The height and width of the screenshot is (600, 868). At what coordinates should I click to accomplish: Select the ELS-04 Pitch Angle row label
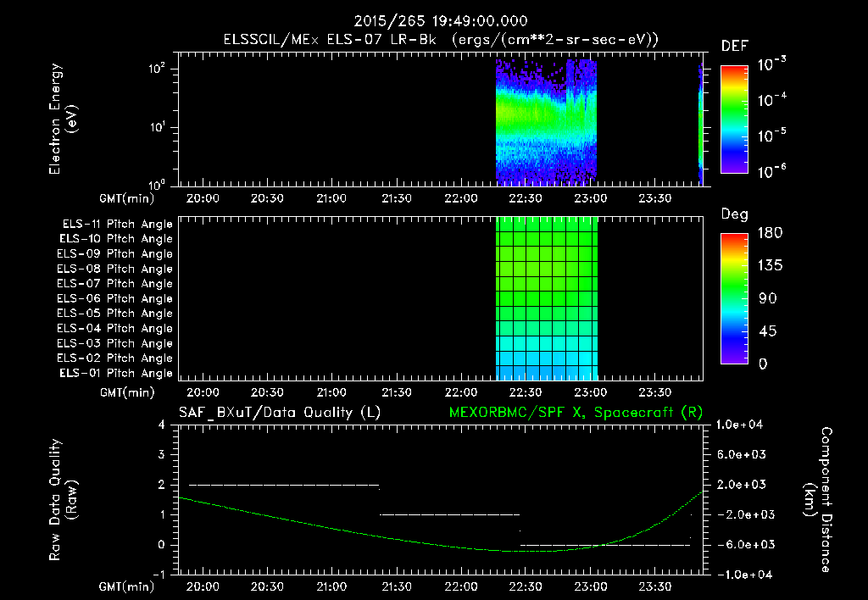point(115,329)
